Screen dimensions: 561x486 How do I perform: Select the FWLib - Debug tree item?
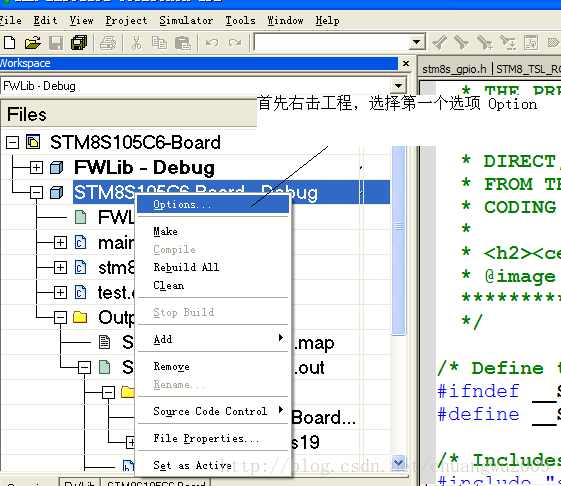click(145, 167)
